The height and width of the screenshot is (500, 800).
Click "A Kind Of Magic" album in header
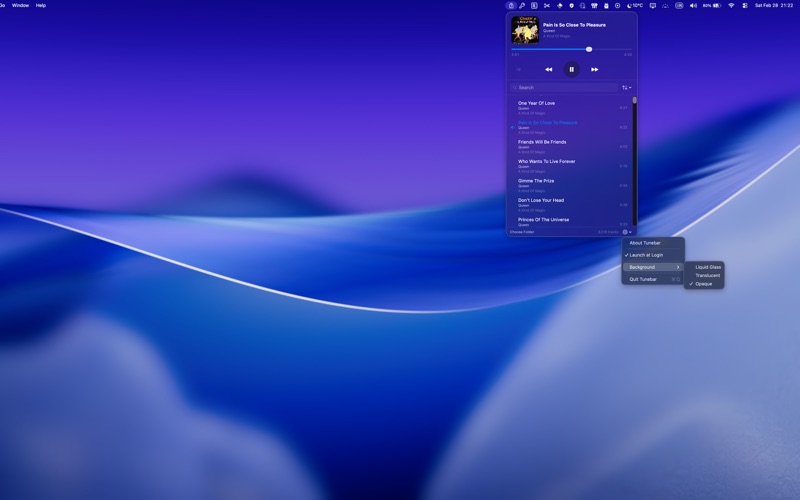(556, 36)
